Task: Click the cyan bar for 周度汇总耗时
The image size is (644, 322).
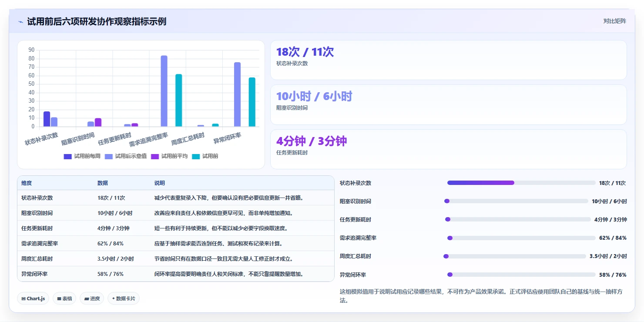Action: 215,125
